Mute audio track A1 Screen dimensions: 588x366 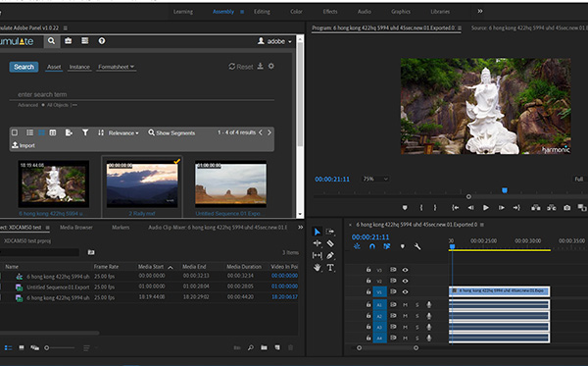[x=405, y=305]
